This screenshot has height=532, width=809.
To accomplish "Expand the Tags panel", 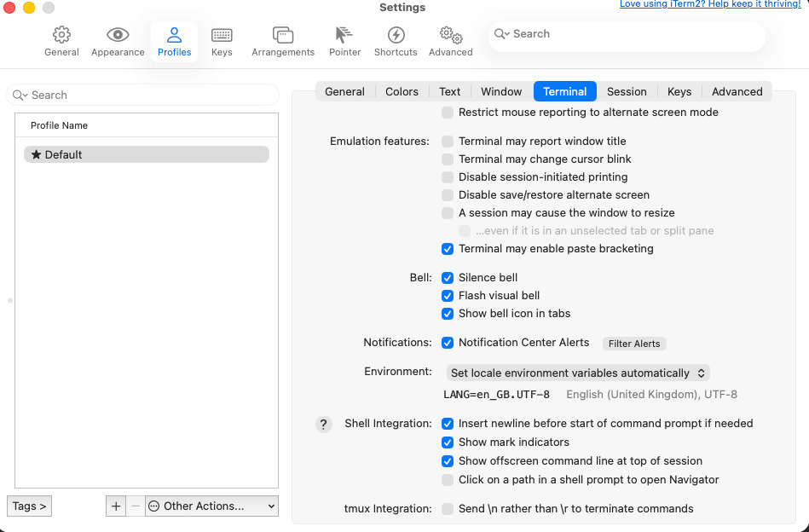I will (28, 506).
